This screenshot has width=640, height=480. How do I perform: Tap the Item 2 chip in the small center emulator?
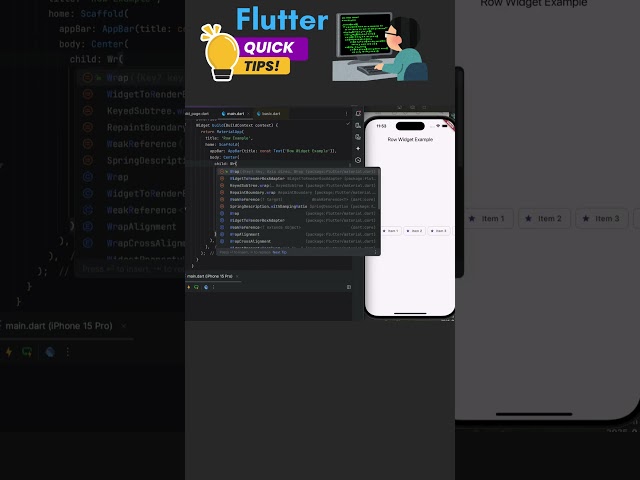(415, 231)
